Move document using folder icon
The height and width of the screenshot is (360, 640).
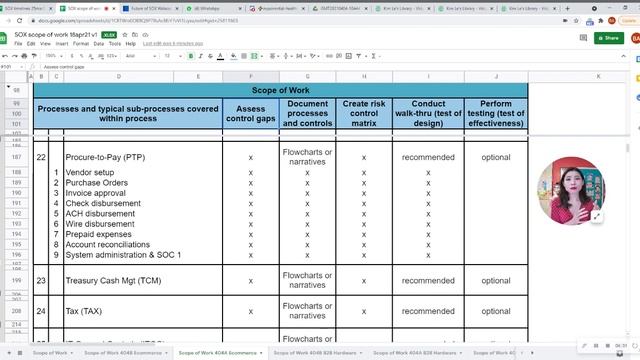(x=135, y=35)
